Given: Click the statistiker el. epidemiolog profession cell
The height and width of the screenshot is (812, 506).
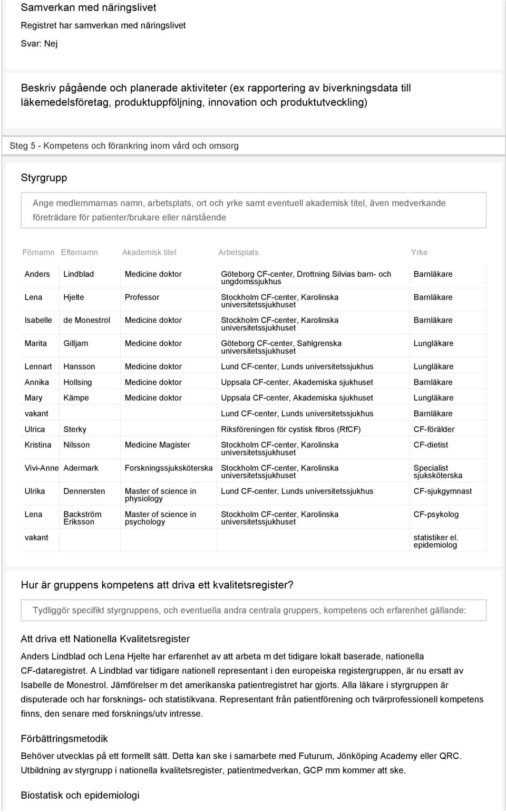Looking at the screenshot, I should [x=448, y=541].
